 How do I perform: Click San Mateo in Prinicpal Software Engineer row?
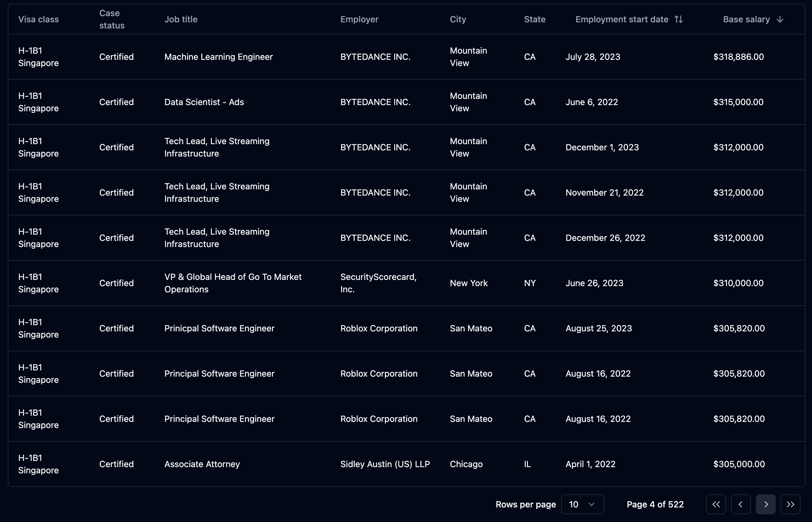(x=471, y=328)
